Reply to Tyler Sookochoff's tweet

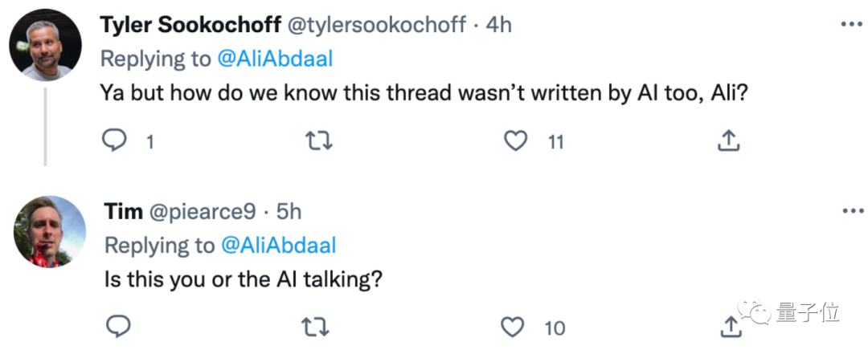coord(116,141)
